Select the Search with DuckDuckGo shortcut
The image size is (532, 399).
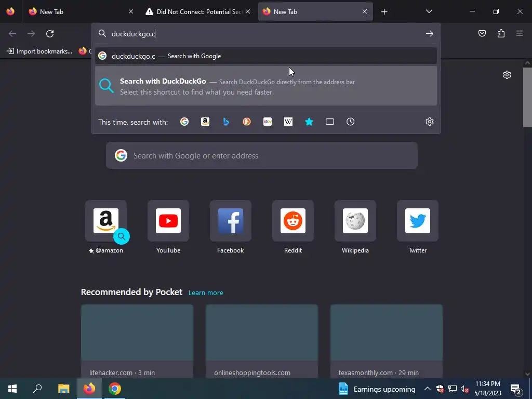(266, 86)
